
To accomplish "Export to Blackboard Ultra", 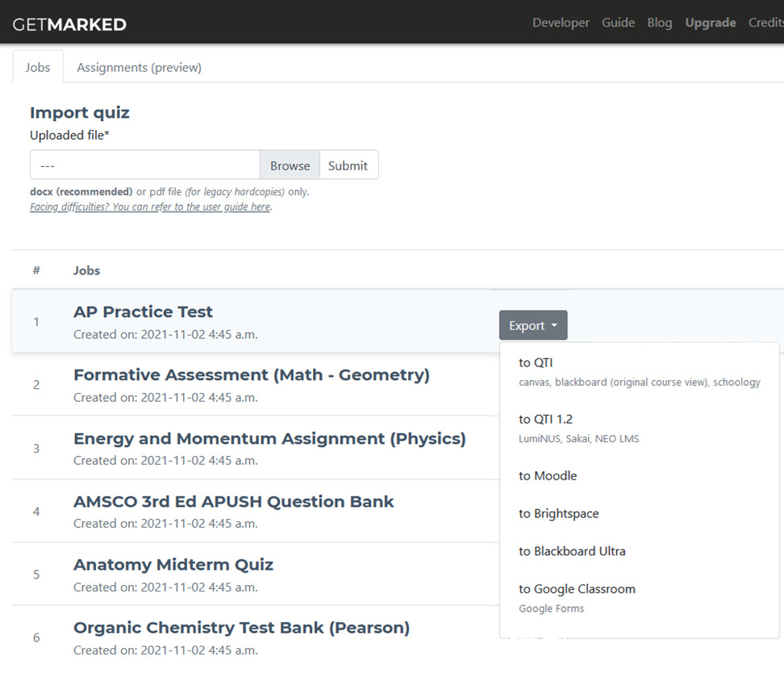I will (573, 551).
